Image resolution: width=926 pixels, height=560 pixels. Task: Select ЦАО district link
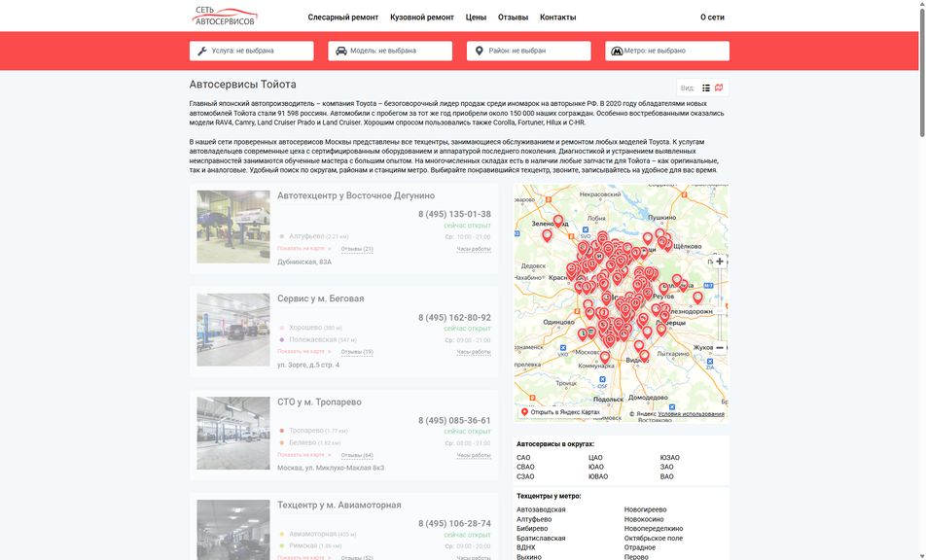click(595, 458)
